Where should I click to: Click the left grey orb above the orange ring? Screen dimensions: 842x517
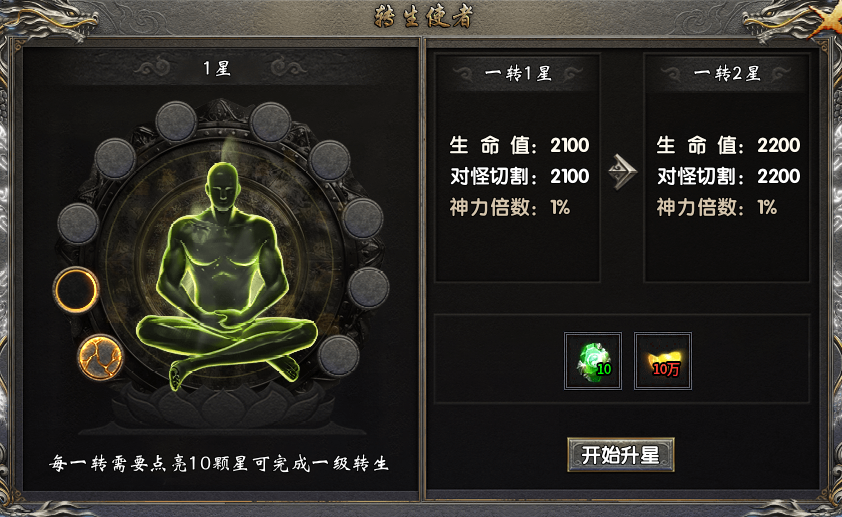(x=78, y=223)
